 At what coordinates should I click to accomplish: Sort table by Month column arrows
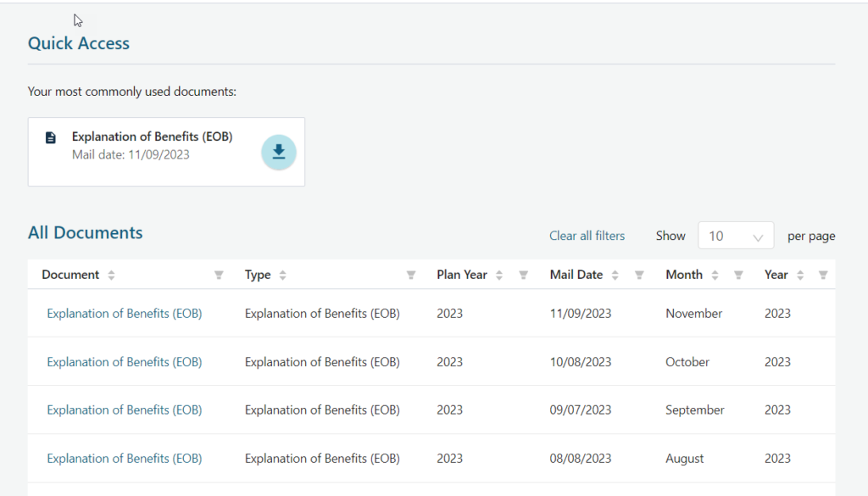tap(715, 275)
